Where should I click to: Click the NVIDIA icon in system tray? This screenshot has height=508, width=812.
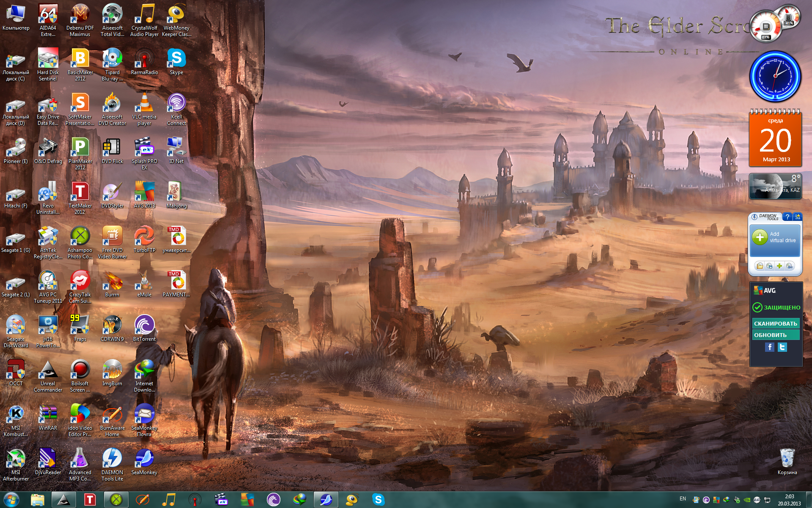click(x=747, y=500)
